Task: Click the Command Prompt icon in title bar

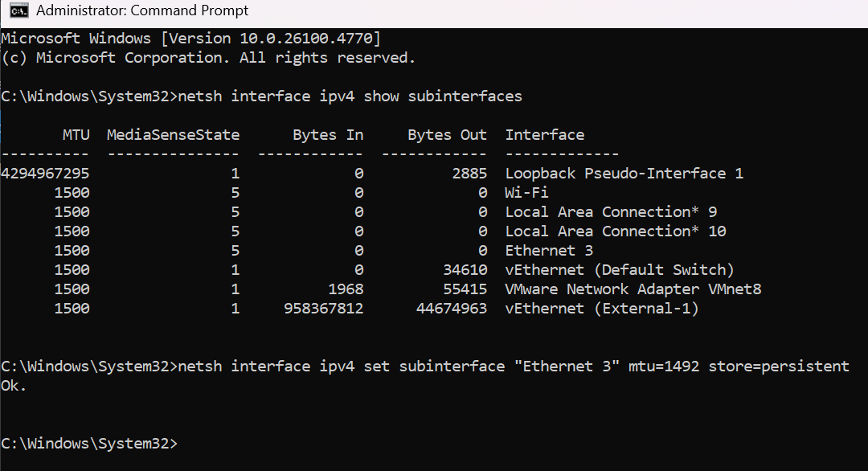Action: click(x=18, y=10)
